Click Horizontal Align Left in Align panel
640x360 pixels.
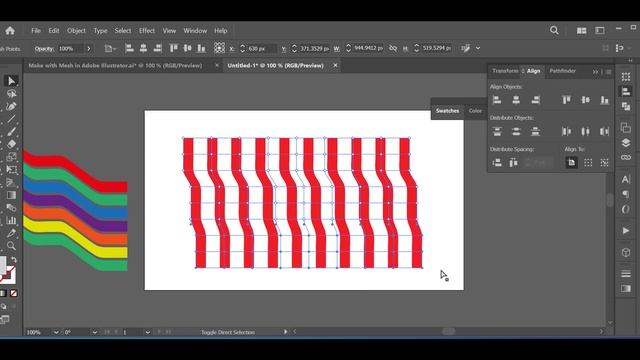tap(497, 100)
